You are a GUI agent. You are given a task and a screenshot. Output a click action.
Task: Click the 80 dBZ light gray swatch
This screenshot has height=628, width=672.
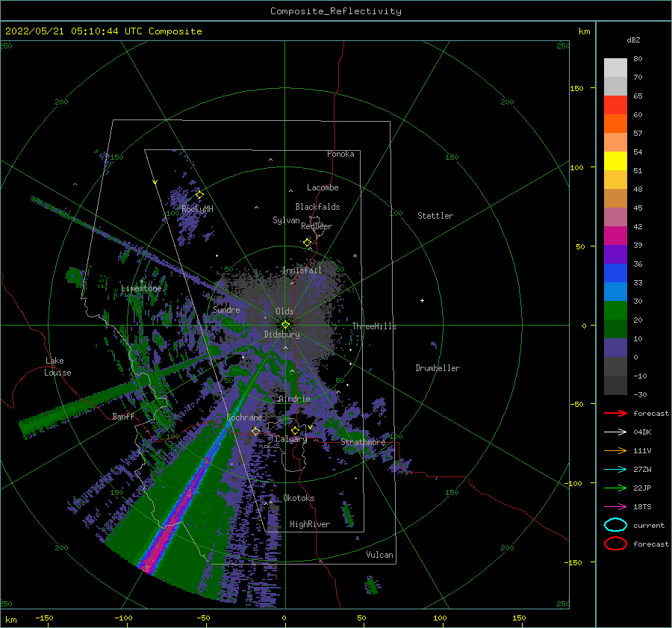point(615,68)
